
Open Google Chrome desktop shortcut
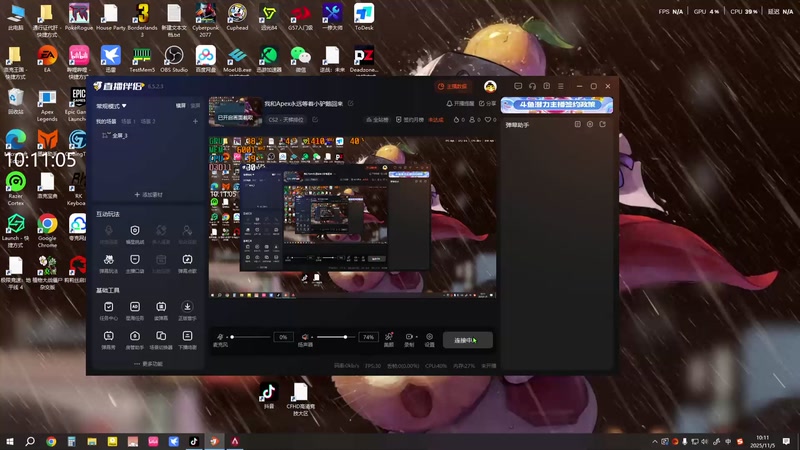point(47,231)
